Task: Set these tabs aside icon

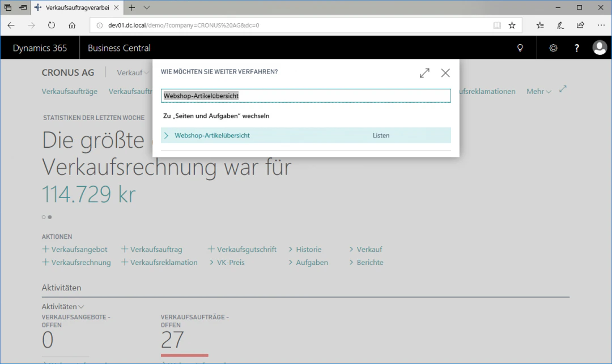Action: click(23, 7)
